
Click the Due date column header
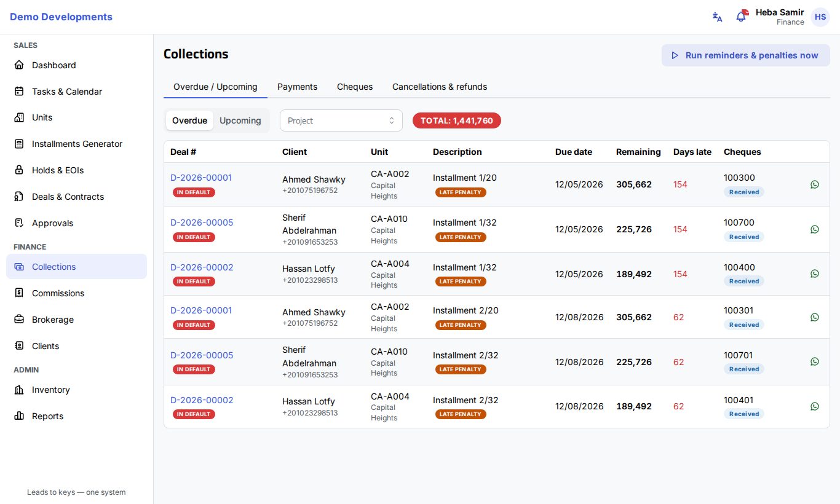tap(574, 152)
